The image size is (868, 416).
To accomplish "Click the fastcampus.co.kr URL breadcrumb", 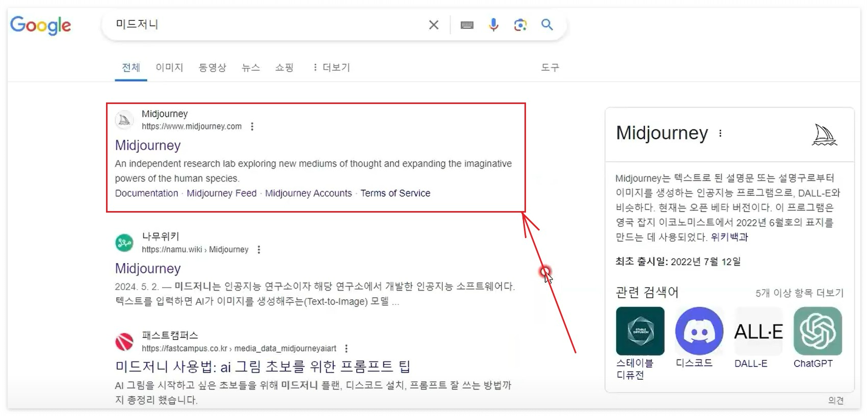I will click(239, 348).
